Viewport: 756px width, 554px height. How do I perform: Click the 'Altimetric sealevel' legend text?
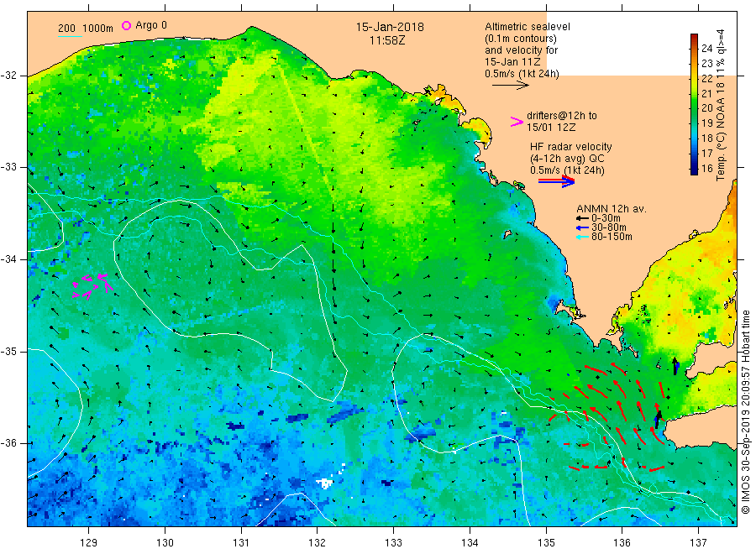pyautogui.click(x=528, y=27)
